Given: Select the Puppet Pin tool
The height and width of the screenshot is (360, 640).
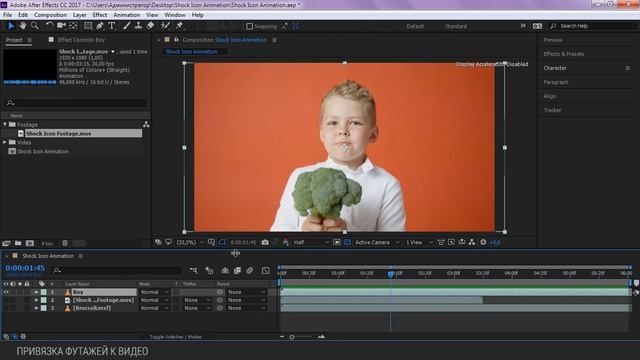Looking at the screenshot, I should click(x=179, y=26).
